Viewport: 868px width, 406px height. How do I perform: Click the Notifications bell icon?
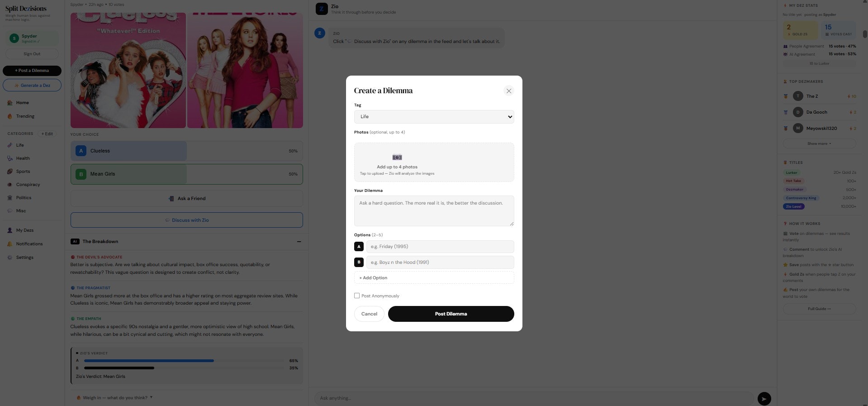[x=10, y=244]
